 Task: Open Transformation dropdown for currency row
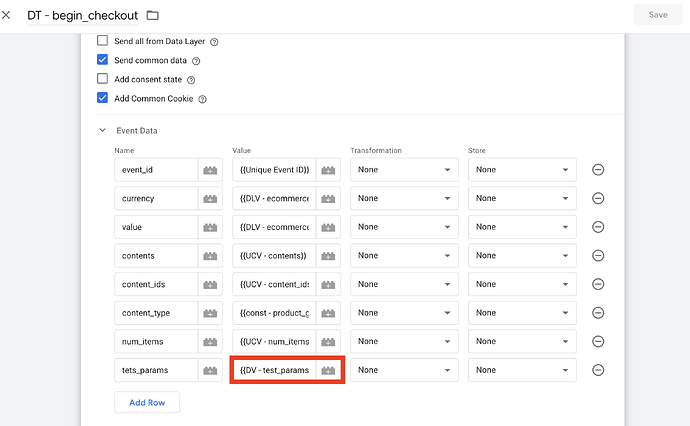click(x=404, y=198)
